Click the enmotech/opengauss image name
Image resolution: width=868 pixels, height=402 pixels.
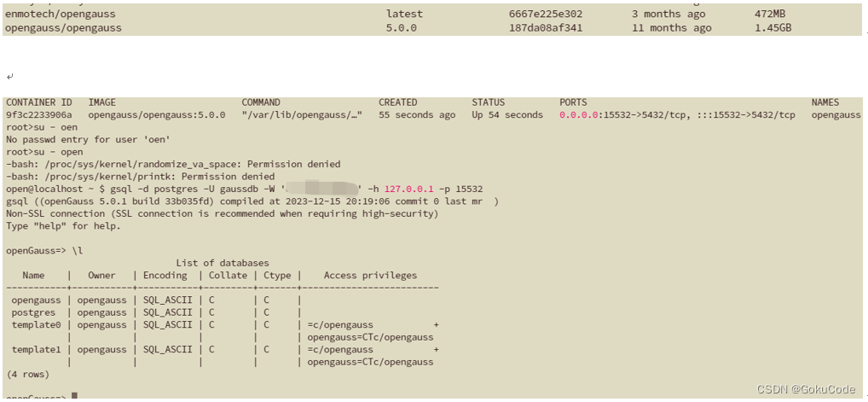(x=61, y=14)
